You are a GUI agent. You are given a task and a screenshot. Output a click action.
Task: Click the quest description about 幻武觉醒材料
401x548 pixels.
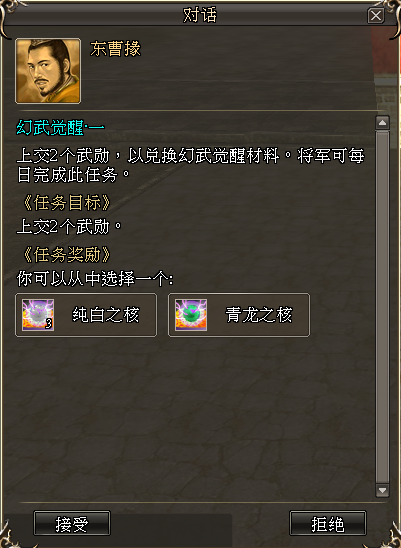tap(191, 165)
